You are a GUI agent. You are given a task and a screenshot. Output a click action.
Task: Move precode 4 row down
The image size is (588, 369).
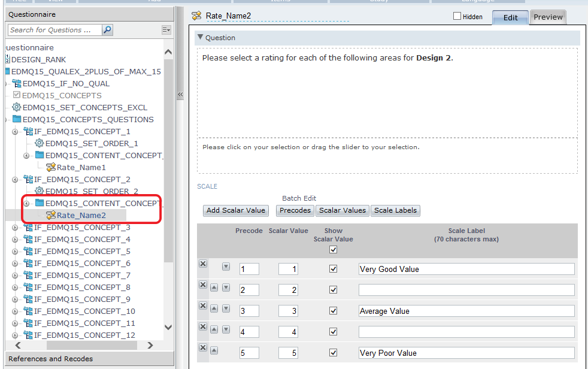[226, 329]
